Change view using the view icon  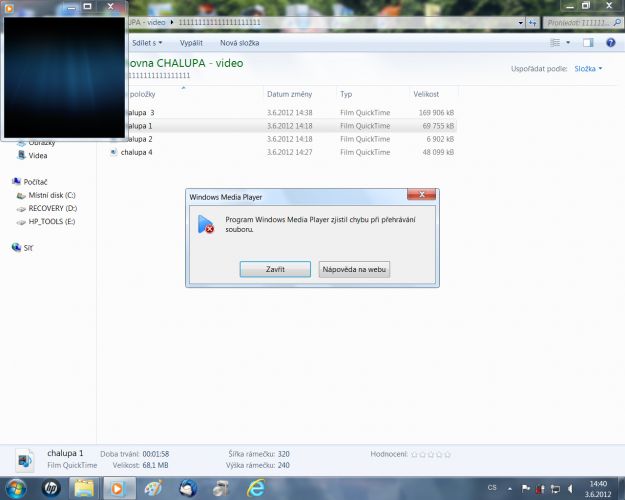(555, 42)
